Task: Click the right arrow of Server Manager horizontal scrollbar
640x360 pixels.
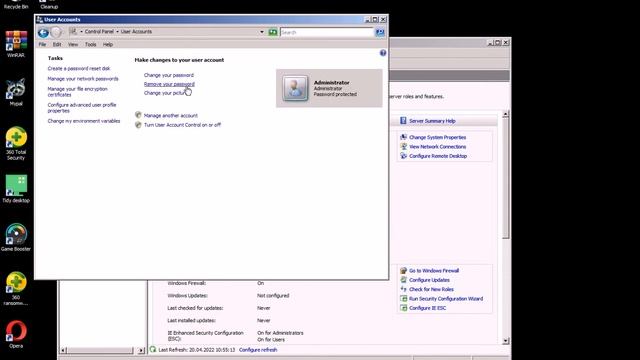Action: pos(141,350)
